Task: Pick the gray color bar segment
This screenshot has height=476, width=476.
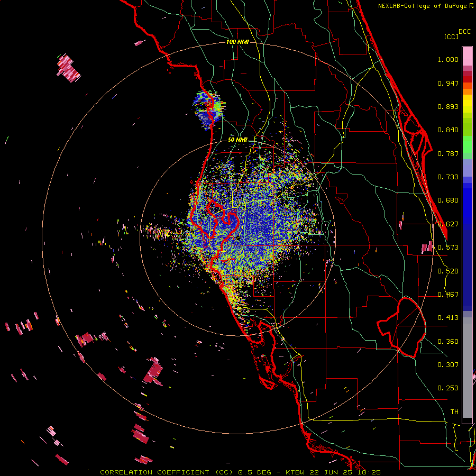Action: [x=467, y=368]
